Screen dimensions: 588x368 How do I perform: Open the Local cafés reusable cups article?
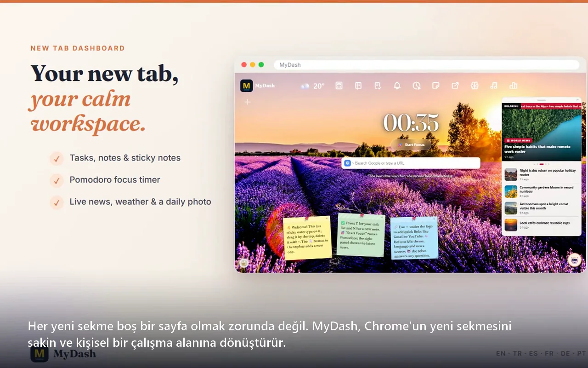coord(542,224)
